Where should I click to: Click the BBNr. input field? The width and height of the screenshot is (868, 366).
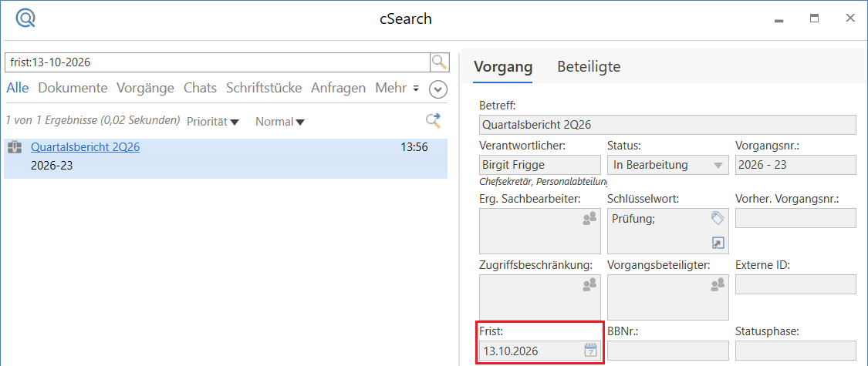tap(667, 351)
